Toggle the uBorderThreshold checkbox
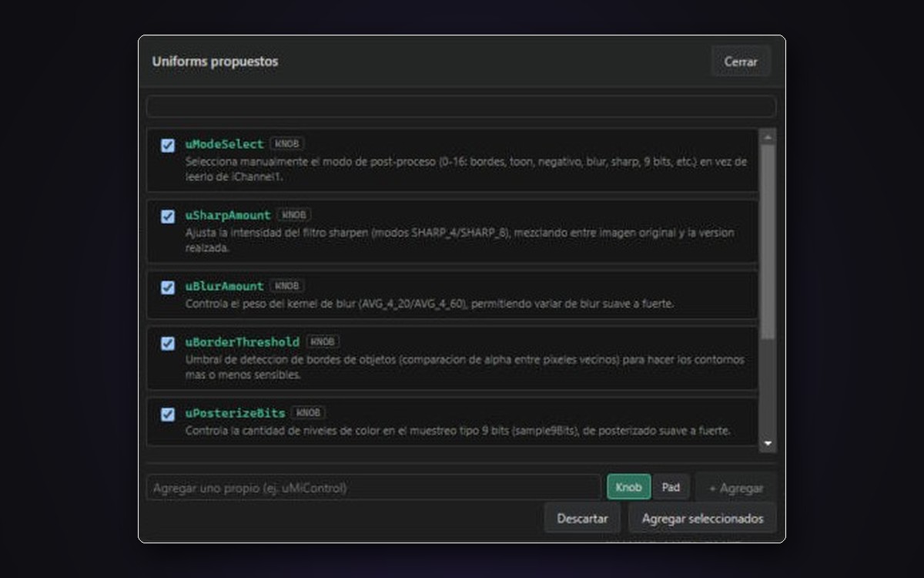924x578 pixels. pyautogui.click(x=168, y=343)
